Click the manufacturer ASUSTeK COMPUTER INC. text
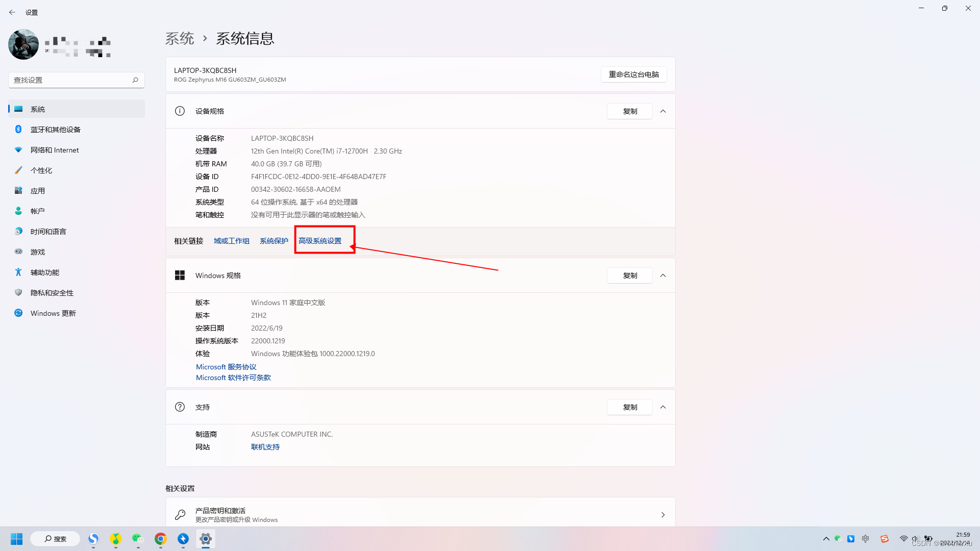980x551 pixels. 292,434
